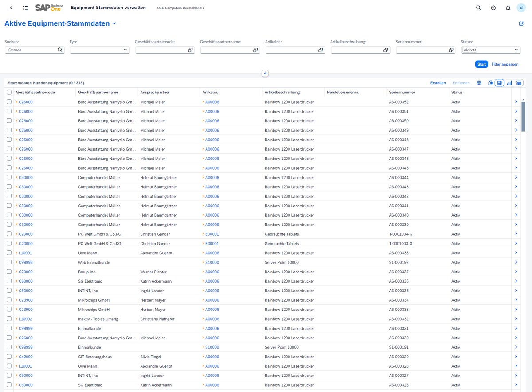Expand the Status filter dropdown

point(516,50)
